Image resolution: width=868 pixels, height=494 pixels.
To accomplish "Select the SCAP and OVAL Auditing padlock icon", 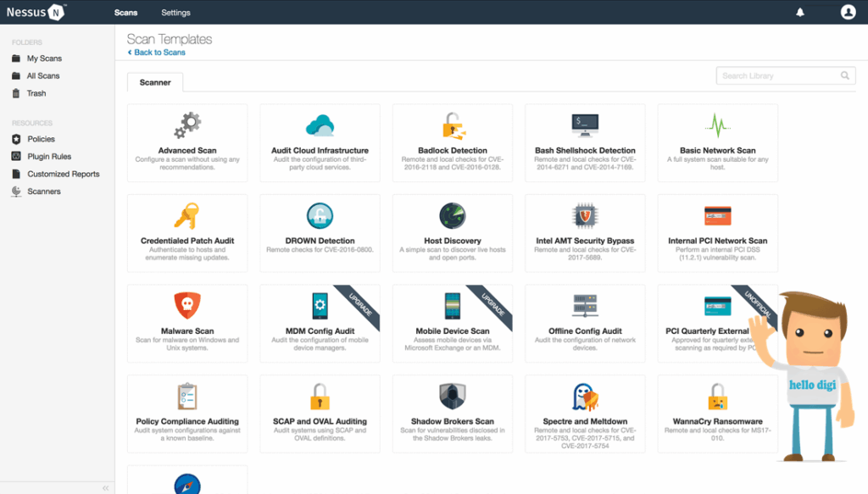I will (320, 396).
